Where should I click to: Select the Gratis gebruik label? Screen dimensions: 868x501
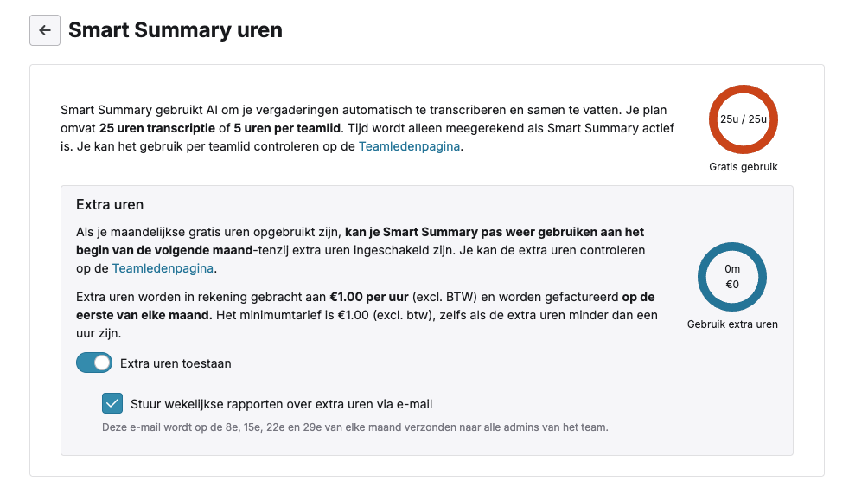click(x=744, y=167)
